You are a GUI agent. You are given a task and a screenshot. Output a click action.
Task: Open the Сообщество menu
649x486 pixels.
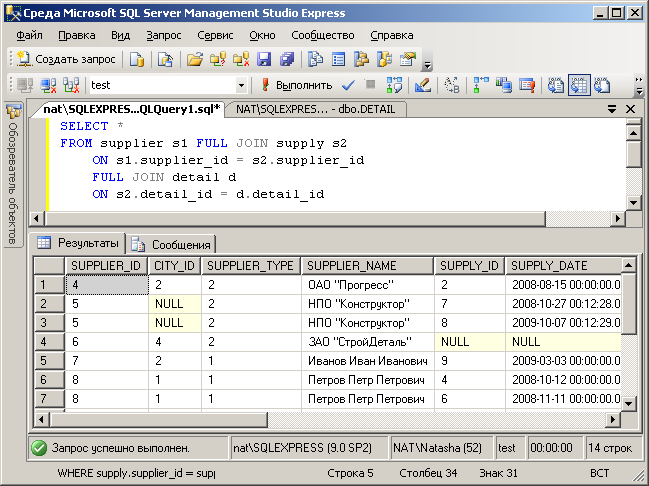[323, 36]
